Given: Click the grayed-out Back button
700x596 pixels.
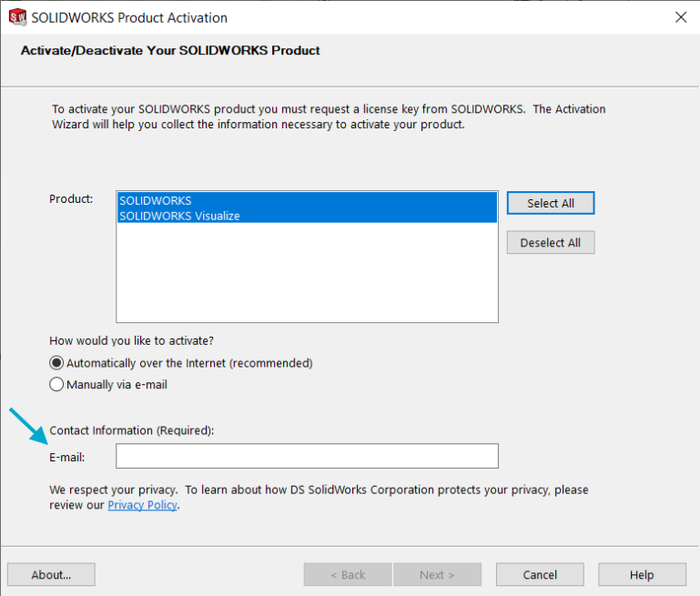Looking at the screenshot, I should [x=347, y=574].
